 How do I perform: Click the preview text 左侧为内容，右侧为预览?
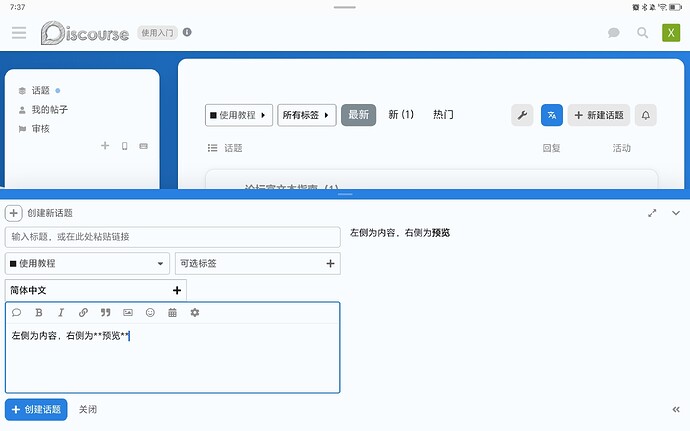coord(400,233)
